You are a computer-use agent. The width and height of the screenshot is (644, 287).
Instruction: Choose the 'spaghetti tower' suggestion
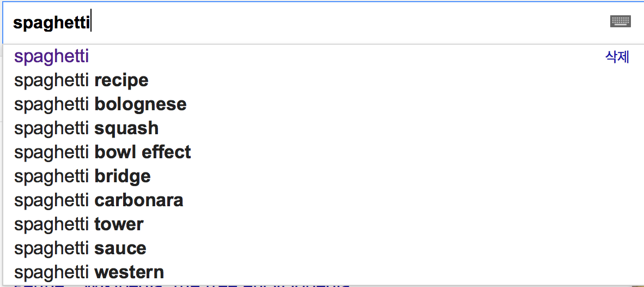79,224
